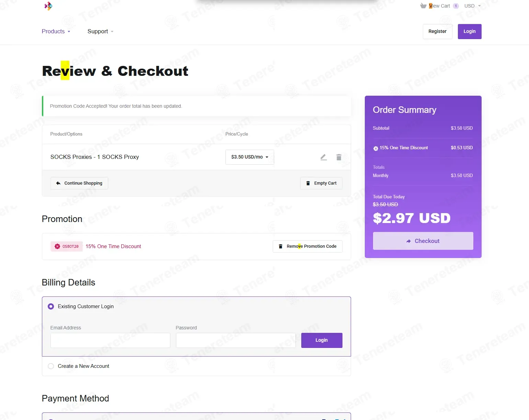Expand the Support dropdown menu
529x420 pixels.
pos(100,31)
